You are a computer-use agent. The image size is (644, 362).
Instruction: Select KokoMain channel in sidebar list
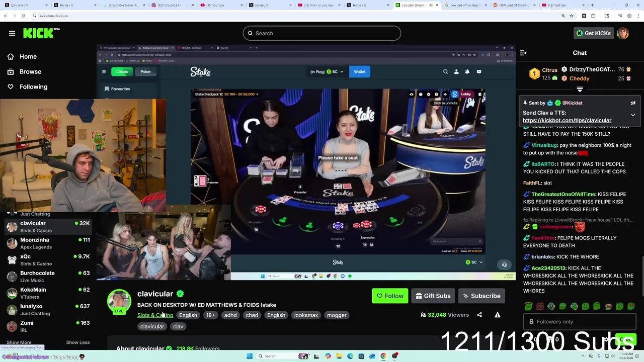click(x=48, y=293)
